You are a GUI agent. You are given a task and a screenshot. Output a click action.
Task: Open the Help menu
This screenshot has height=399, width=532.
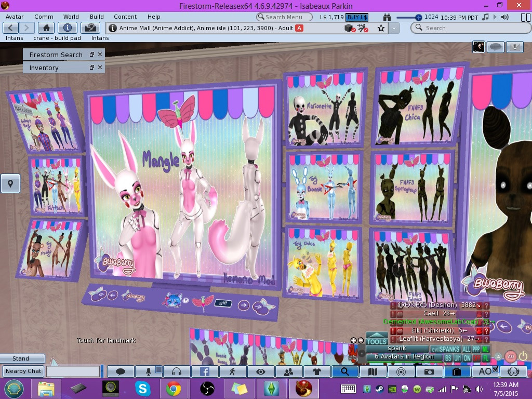pyautogui.click(x=154, y=17)
